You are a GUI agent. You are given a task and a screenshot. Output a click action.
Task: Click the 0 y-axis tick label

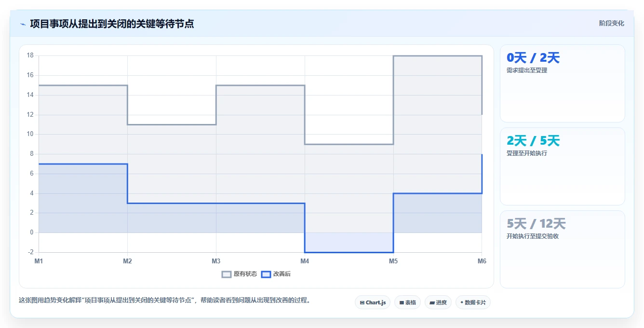click(x=32, y=232)
